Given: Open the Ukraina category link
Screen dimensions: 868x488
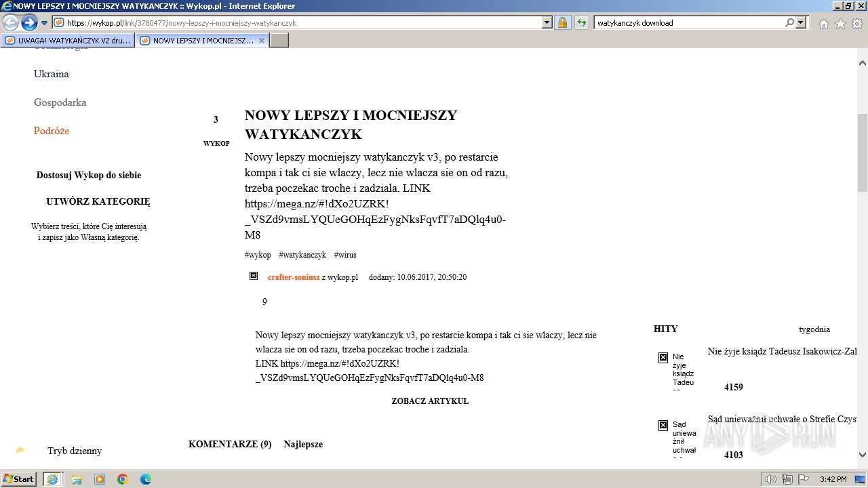Looking at the screenshot, I should (52, 74).
